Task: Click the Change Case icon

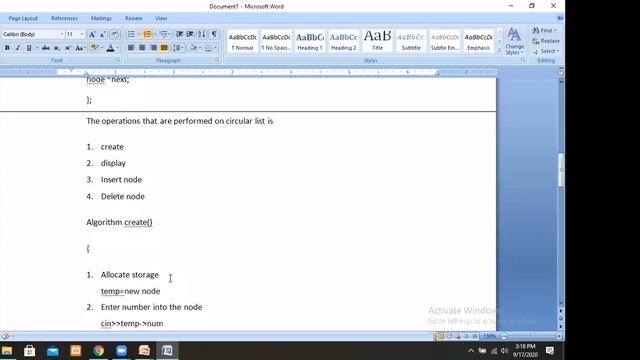Action: coord(80,48)
